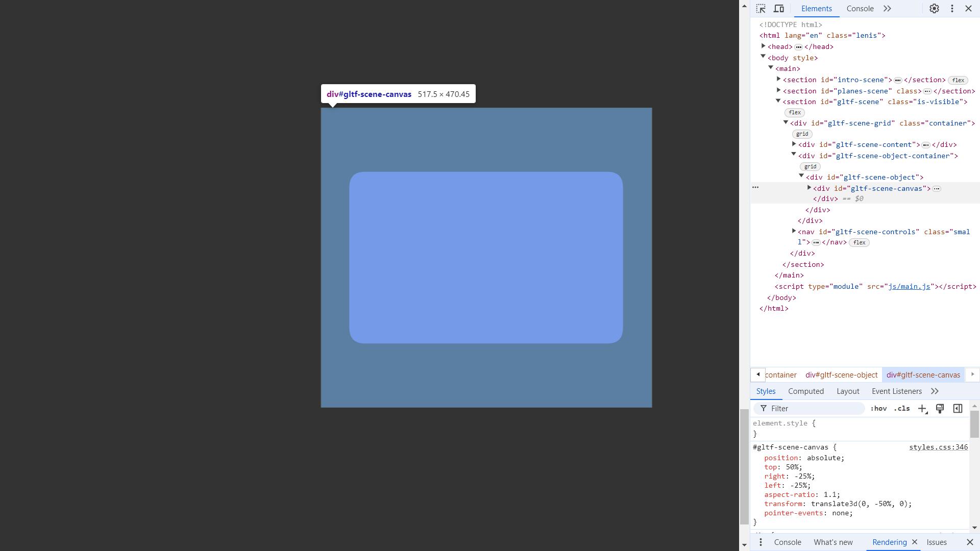
Task: Toggle grid badge under gltf-scene-grid
Action: click(802, 134)
